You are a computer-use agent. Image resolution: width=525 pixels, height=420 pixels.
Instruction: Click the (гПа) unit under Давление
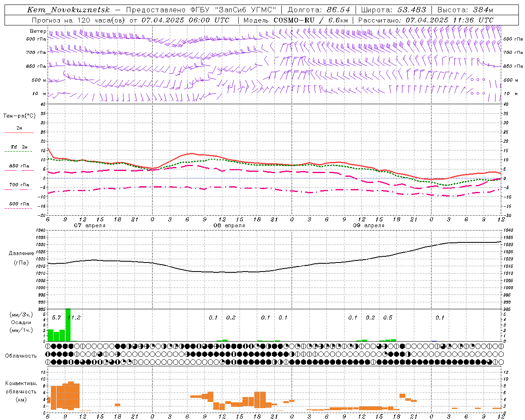coord(21,263)
